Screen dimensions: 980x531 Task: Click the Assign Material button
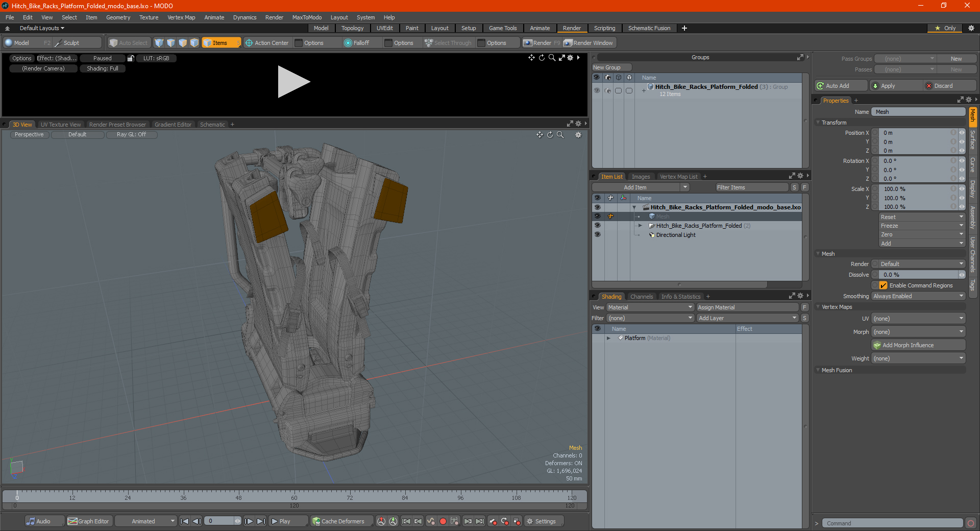click(747, 307)
